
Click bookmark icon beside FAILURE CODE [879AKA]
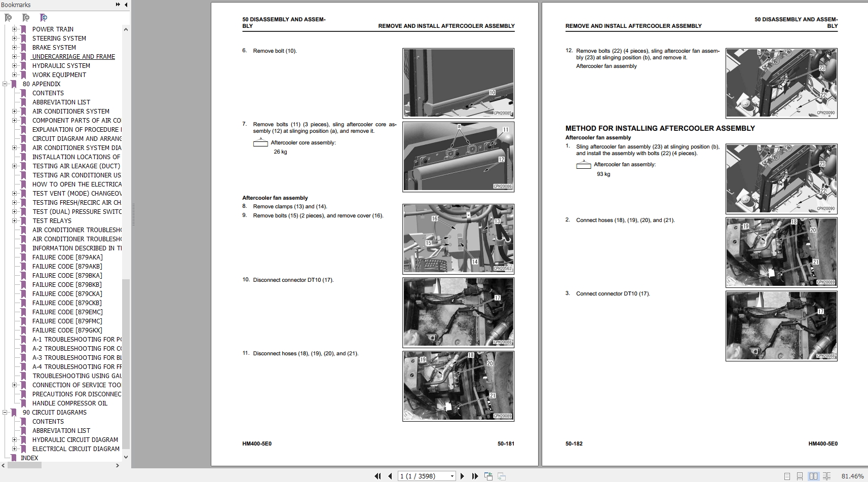[x=23, y=257]
